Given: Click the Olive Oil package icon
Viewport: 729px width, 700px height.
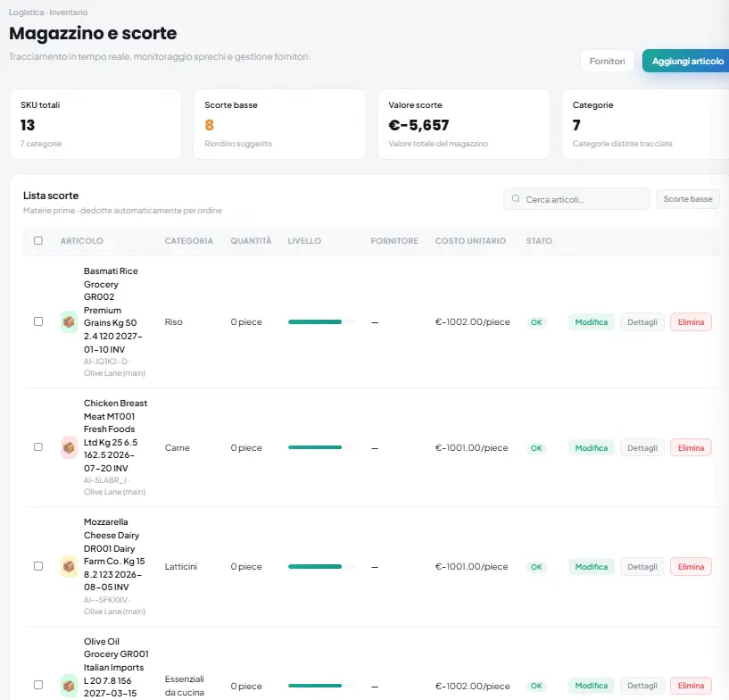Looking at the screenshot, I should 69,686.
